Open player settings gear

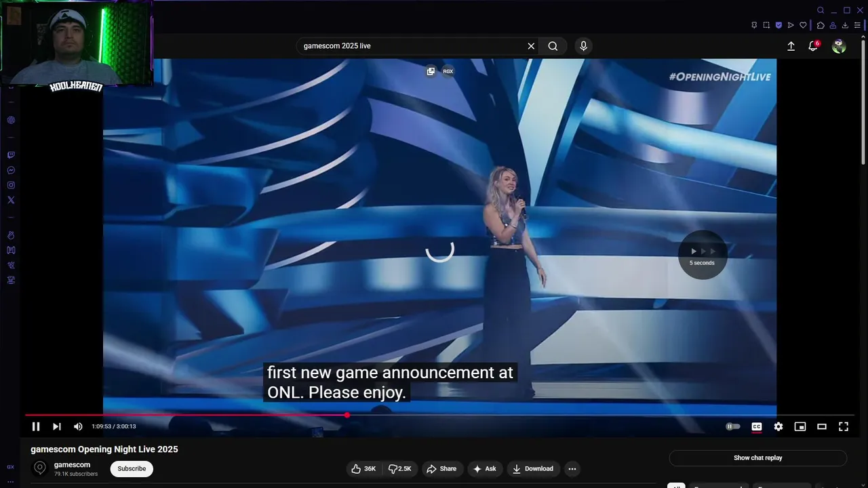pos(778,426)
